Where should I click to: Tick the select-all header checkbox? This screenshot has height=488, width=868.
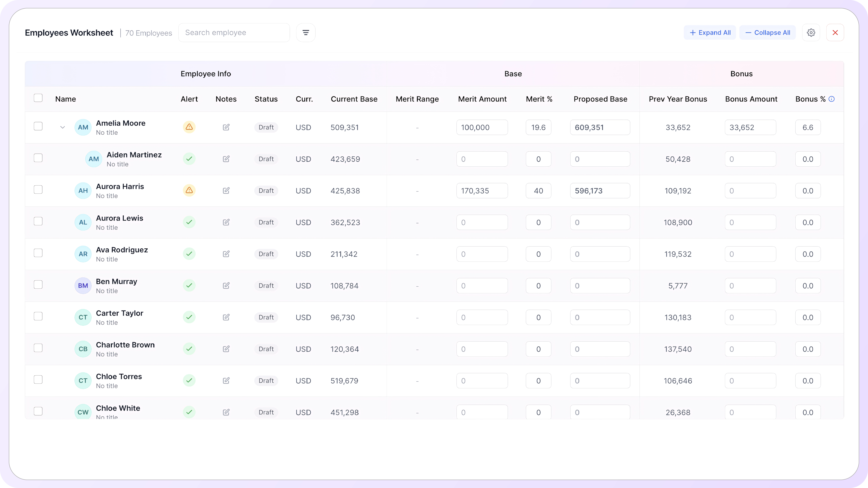[38, 98]
